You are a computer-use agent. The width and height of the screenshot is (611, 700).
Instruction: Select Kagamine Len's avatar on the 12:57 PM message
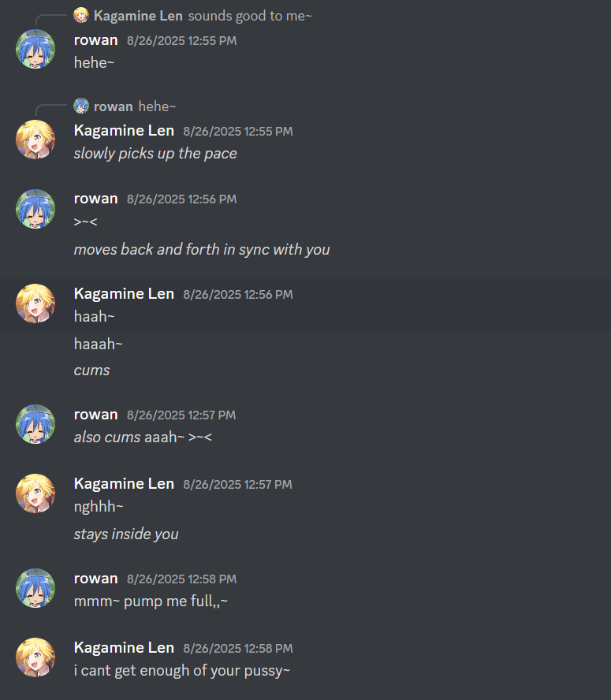[35, 493]
